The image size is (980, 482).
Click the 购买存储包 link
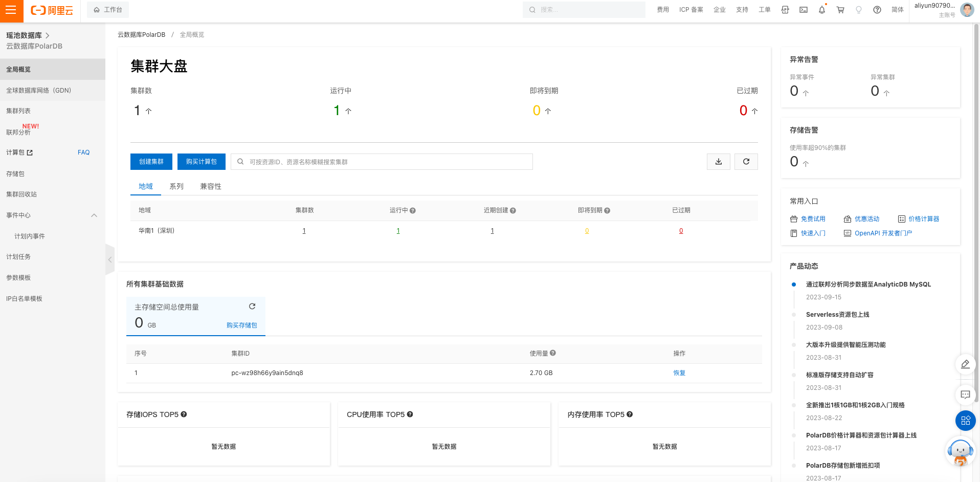click(x=242, y=325)
